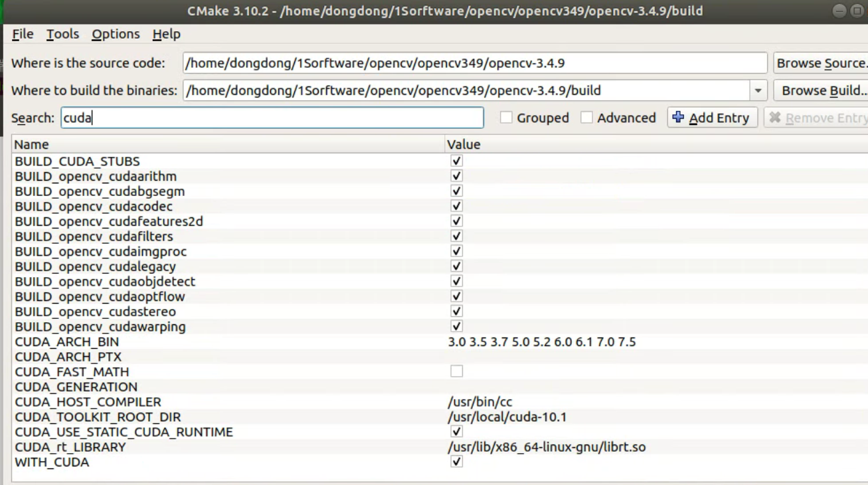Uncheck BUILD_CUDA_STUBS checkbox

pos(456,161)
